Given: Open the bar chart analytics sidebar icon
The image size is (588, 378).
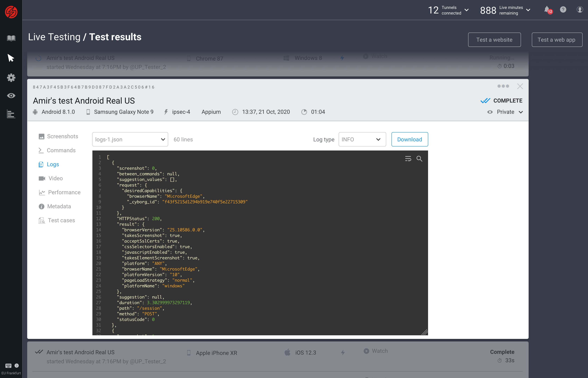Looking at the screenshot, I should (x=11, y=114).
